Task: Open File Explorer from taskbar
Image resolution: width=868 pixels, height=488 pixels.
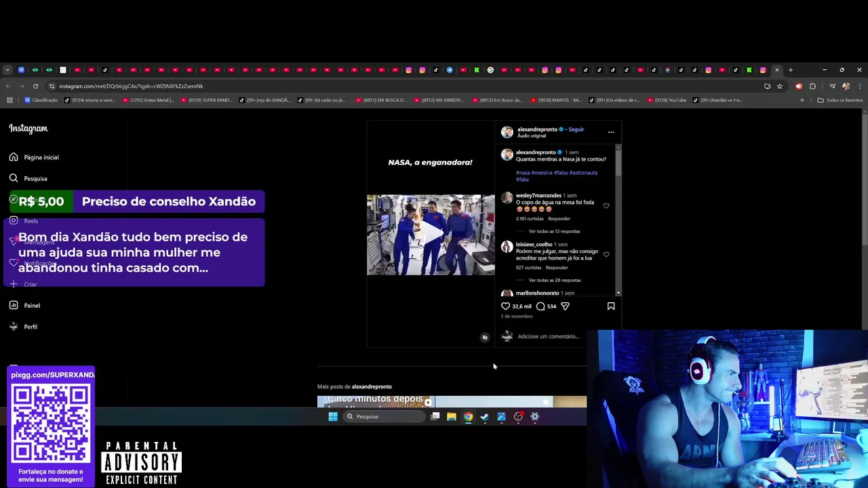Action: (x=451, y=417)
